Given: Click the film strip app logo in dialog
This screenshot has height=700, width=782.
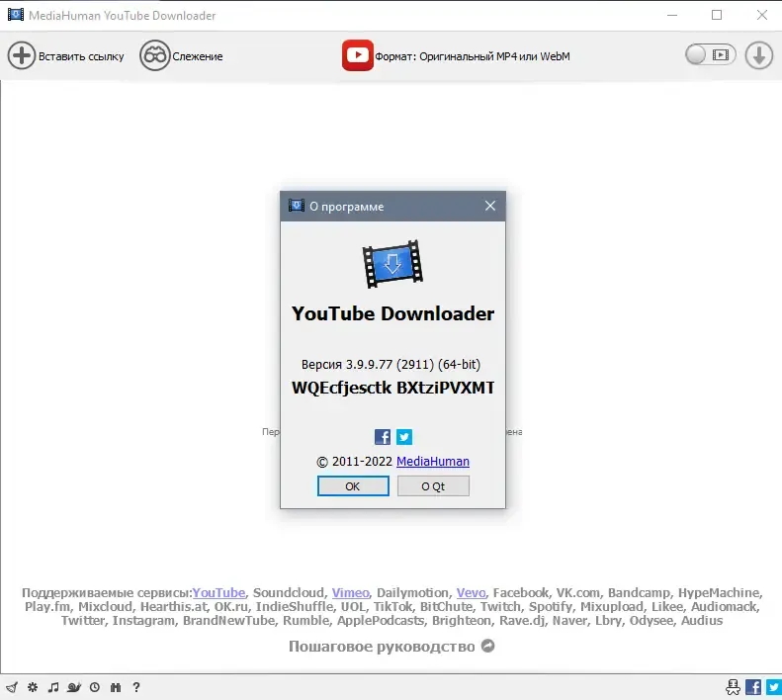Looking at the screenshot, I should (392, 263).
